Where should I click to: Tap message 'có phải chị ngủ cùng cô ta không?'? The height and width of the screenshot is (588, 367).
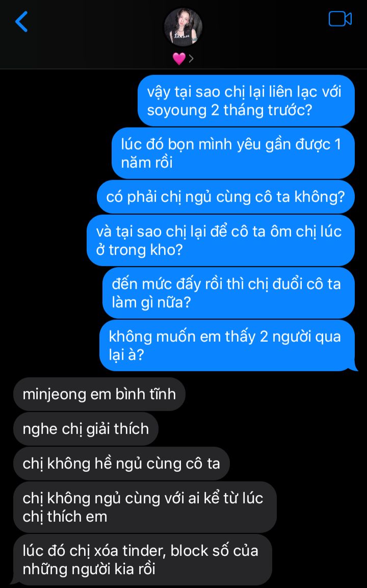click(226, 197)
